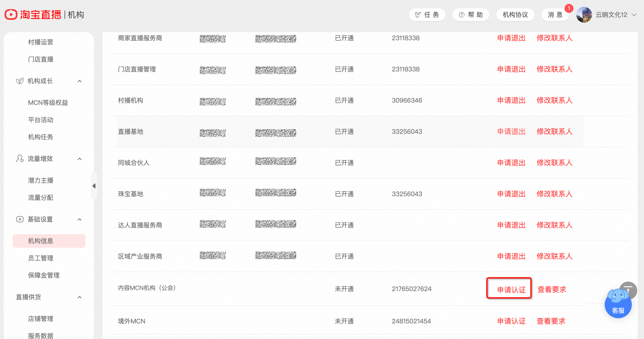Screen dimensions: 644x339
Task: Click 申请退出 for 达人直播服务商
Action: coord(511,225)
